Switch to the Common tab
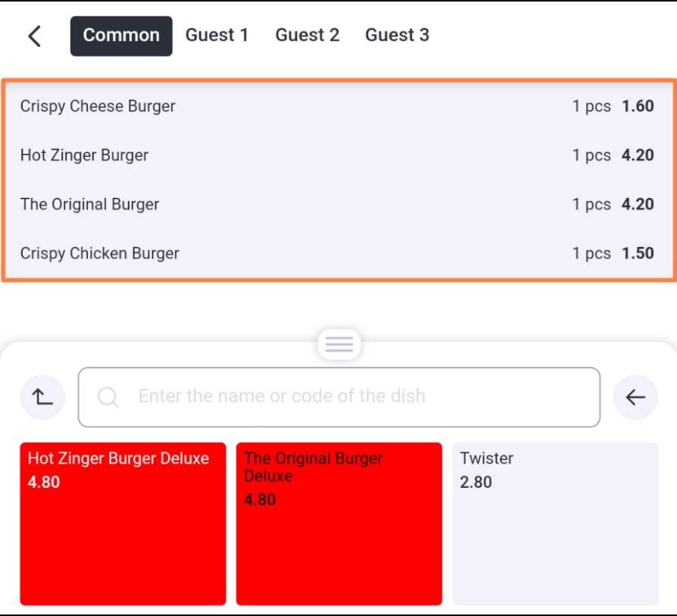Screen dimensions: 677x616 pyautogui.click(x=121, y=36)
